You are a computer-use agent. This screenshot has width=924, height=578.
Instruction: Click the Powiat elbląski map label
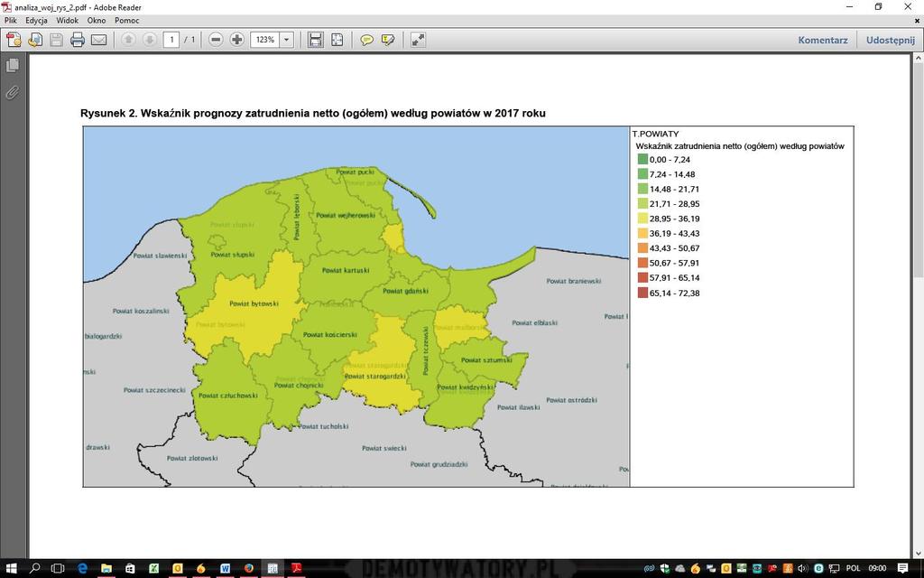(x=534, y=322)
